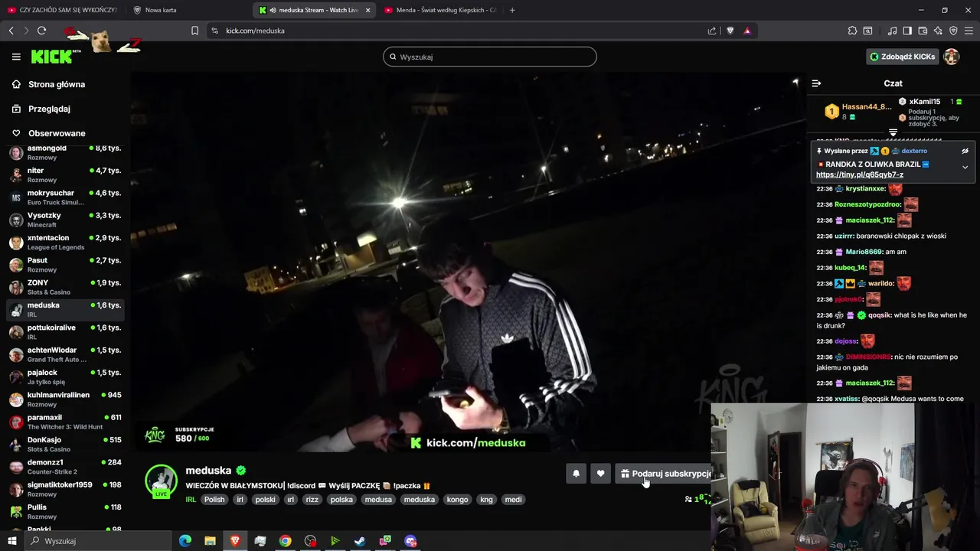Select pottukoiralive in sidebar
This screenshot has width=980, height=551.
point(65,331)
